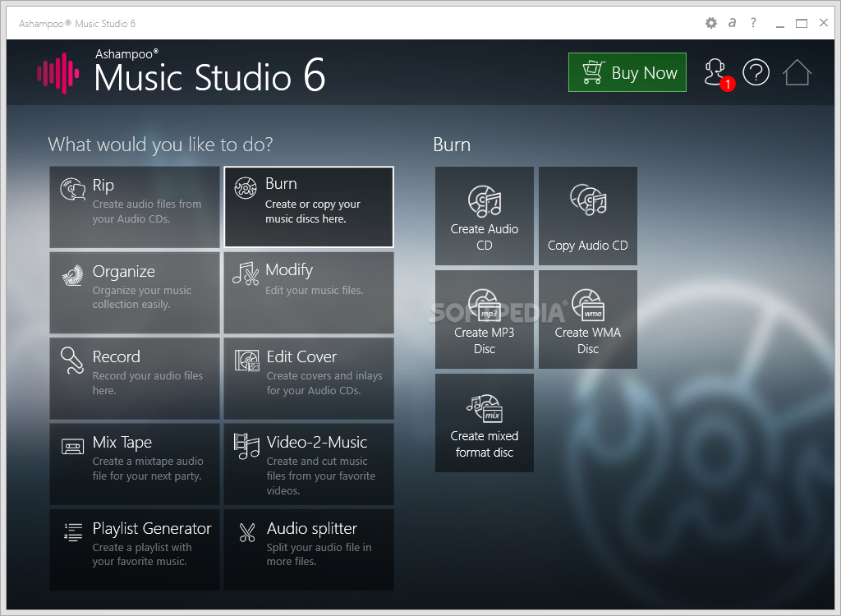Select the Burn tile with the disc icon
This screenshot has height=616, width=841.
point(309,207)
